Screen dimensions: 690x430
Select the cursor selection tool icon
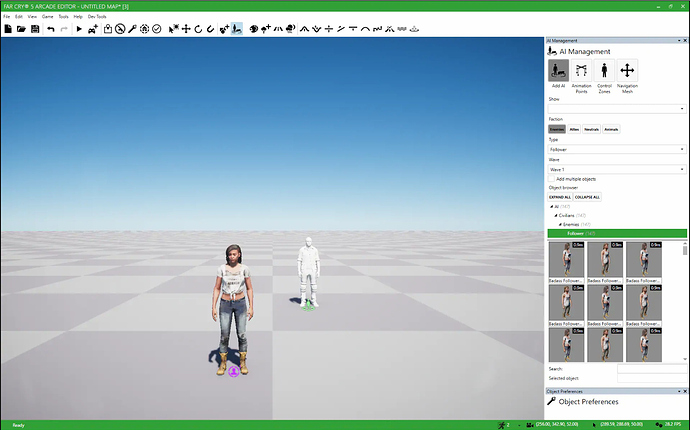174,29
